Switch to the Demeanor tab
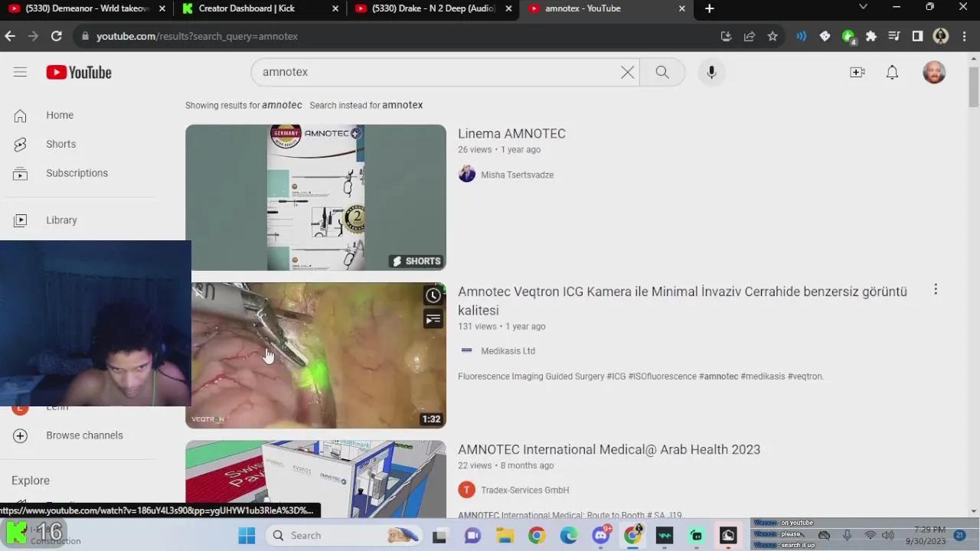 coord(87,8)
